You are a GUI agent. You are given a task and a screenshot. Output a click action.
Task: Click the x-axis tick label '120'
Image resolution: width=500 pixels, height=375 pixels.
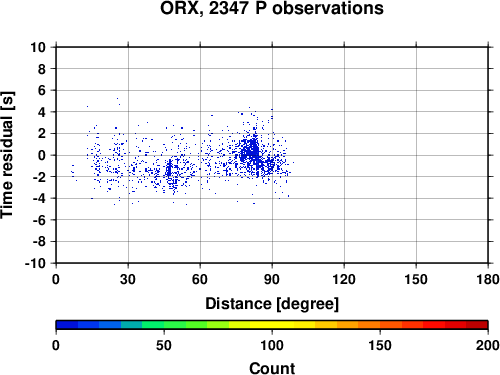coord(344,279)
